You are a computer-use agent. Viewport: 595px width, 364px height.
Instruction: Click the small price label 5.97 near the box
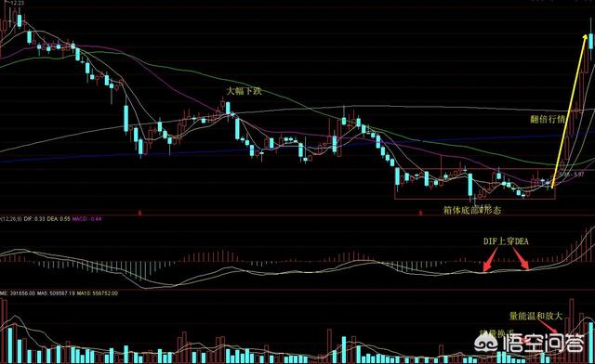[578, 174]
